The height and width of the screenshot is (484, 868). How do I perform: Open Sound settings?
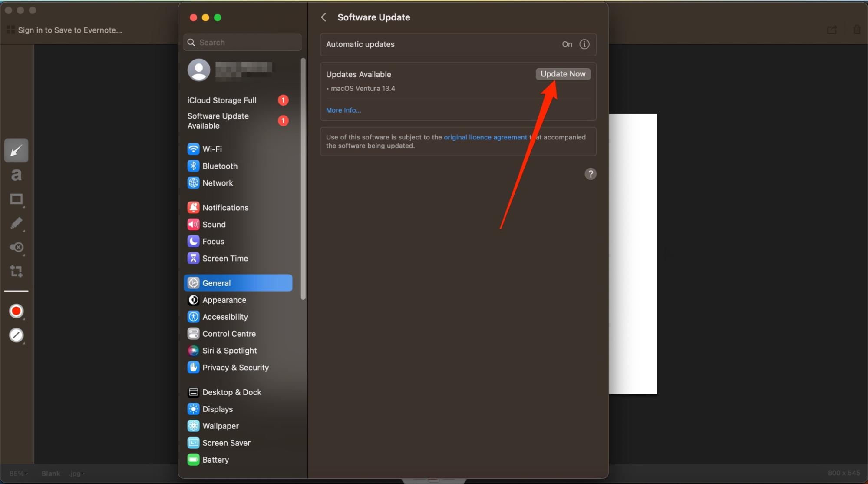pos(238,225)
